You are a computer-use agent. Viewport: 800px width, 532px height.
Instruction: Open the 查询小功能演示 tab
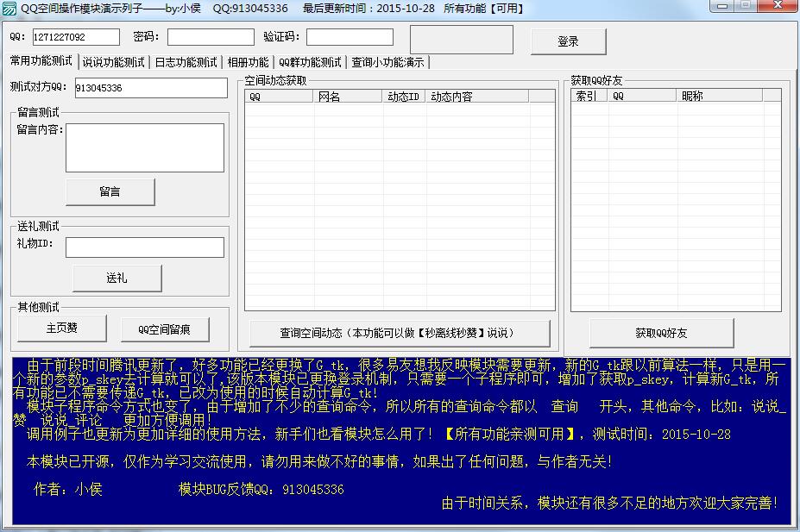pyautogui.click(x=387, y=62)
